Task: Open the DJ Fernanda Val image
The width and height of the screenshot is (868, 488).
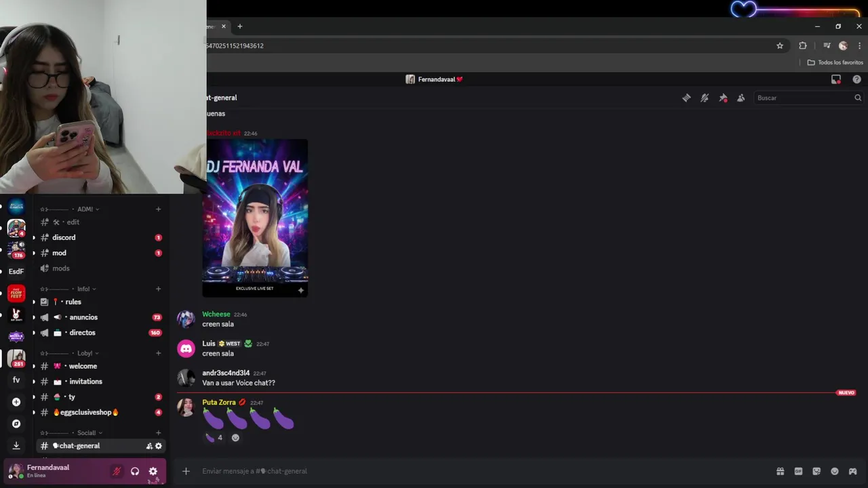Action: (255, 218)
